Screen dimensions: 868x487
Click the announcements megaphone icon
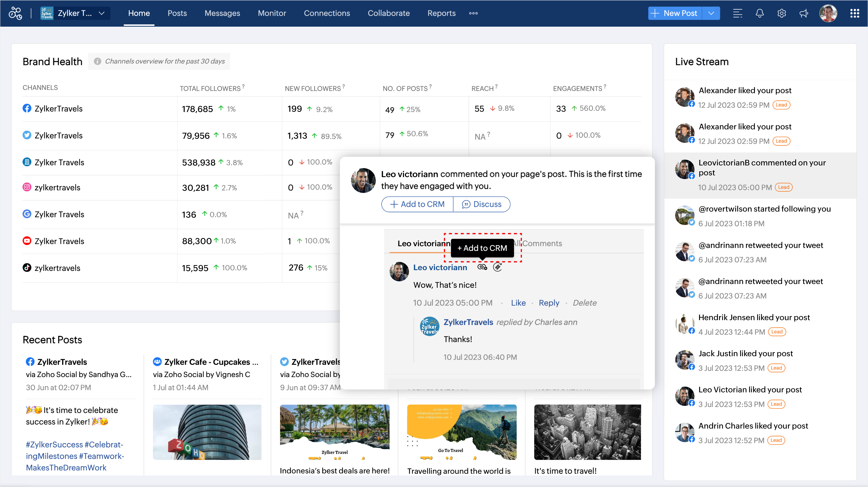[804, 13]
